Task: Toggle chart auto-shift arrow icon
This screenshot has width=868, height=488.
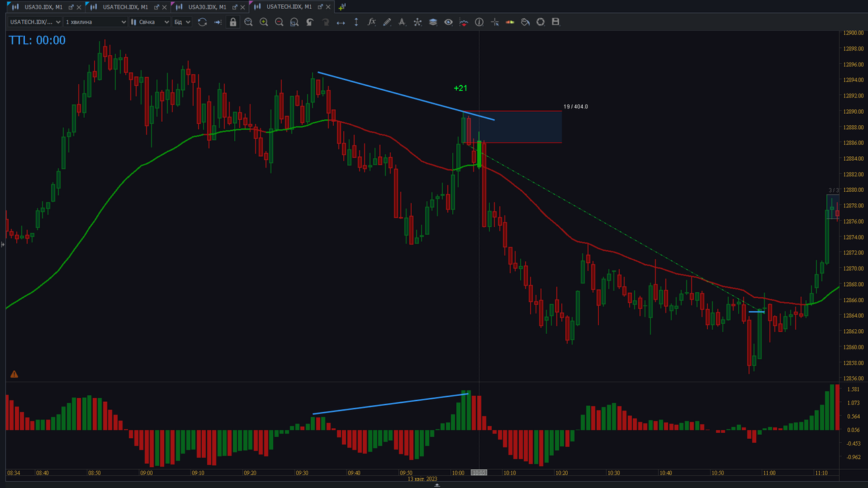Action: 217,22
